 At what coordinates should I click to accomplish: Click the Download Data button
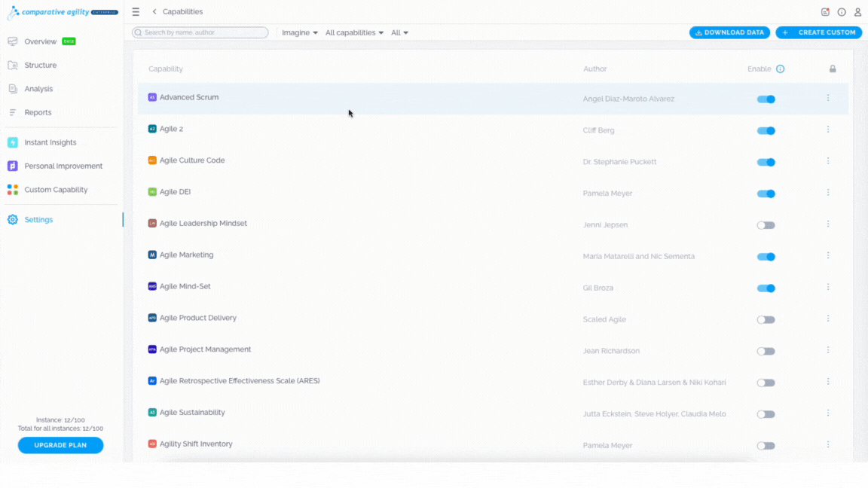point(729,32)
